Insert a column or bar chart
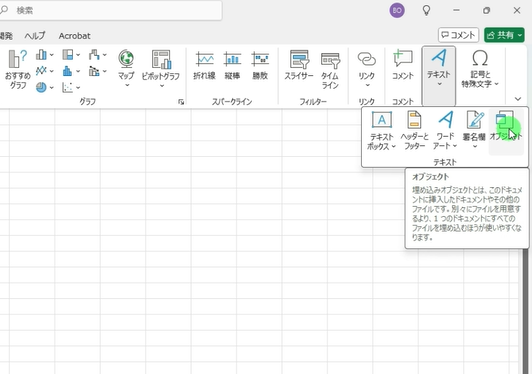 (41, 55)
